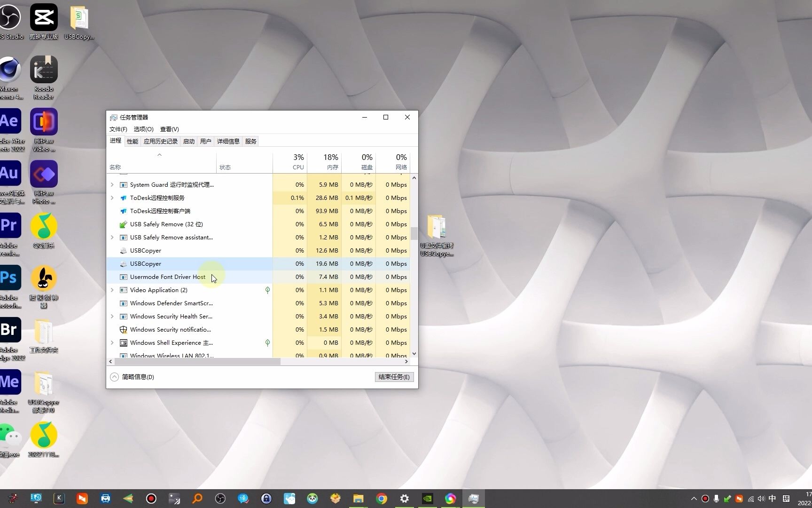Select the USBCopy... file icon on desktop
812x508 pixels.
(79, 23)
